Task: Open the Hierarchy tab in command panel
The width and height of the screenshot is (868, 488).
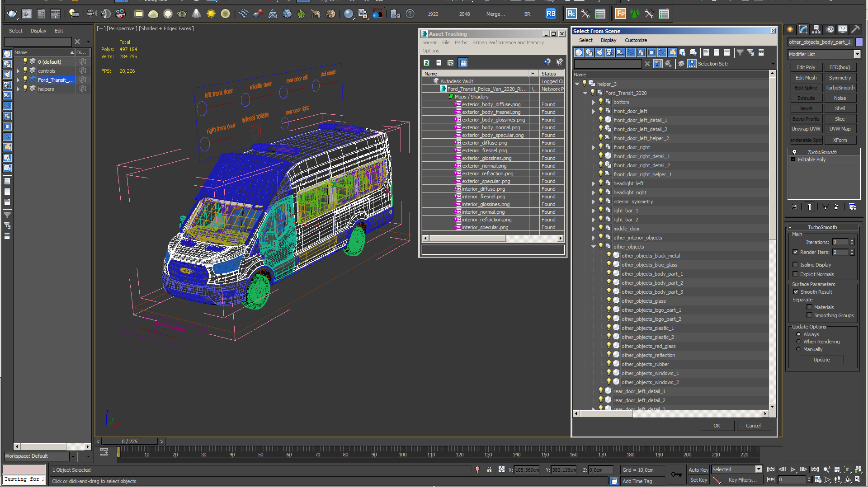Action: [816, 29]
